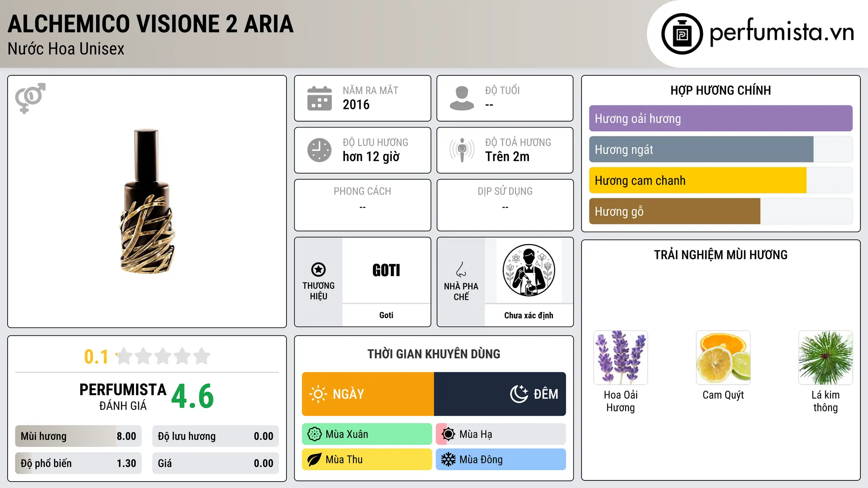Click the sun icon in the Ngày bar
This screenshot has width=868, height=488.
(318, 394)
